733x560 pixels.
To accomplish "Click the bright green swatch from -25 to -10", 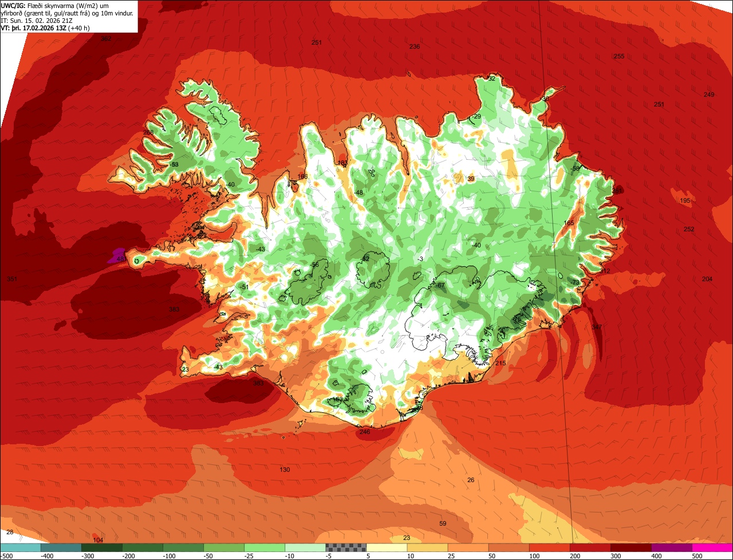I will click(x=265, y=547).
